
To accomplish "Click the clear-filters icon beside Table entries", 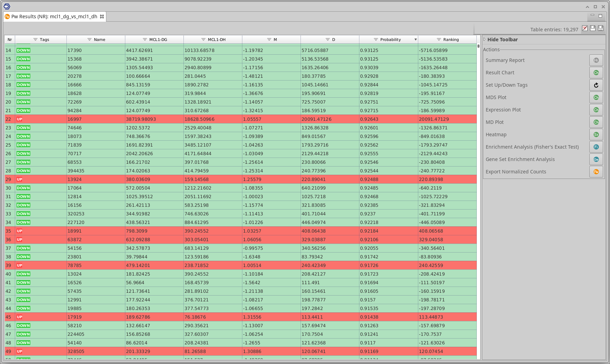I will [x=585, y=29].
